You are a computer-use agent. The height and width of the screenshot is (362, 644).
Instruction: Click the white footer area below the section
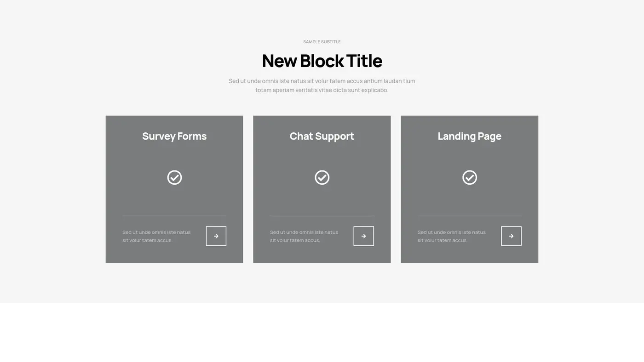322,333
